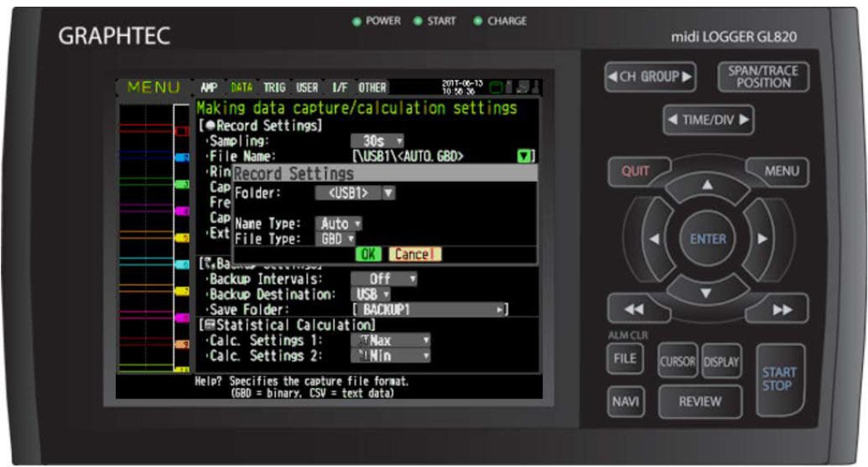The height and width of the screenshot is (467, 868).
Task: Expand the File Name green dropdown arrow
Action: 523,156
